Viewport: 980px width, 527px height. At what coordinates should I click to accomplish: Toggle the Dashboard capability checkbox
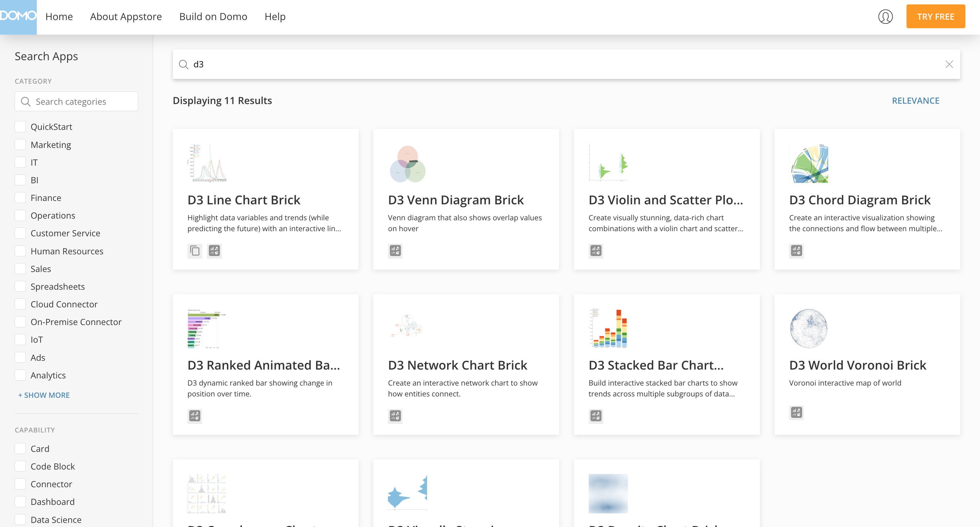(x=20, y=502)
